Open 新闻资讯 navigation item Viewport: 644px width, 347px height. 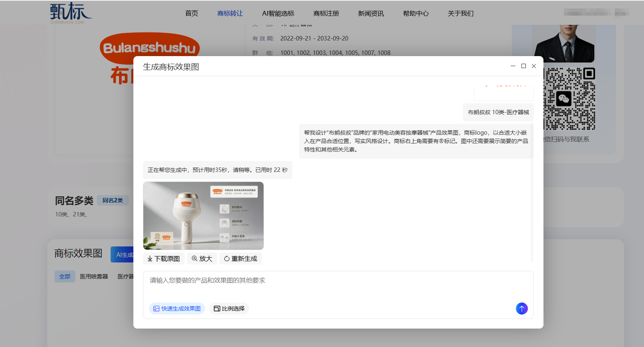[x=371, y=13]
